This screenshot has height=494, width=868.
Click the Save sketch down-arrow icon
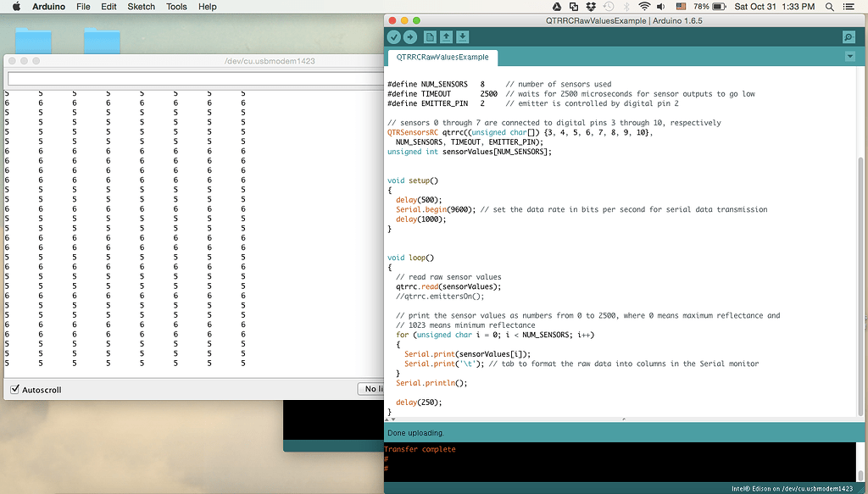(463, 37)
